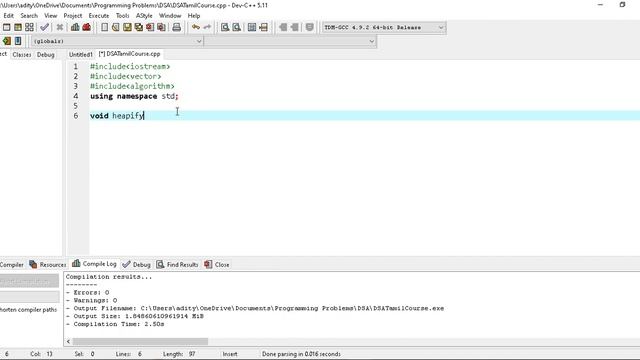Image resolution: width=640 pixels, height=360 pixels.
Task: Open the bottom Debug tab with checkmark
Action: coord(137,264)
